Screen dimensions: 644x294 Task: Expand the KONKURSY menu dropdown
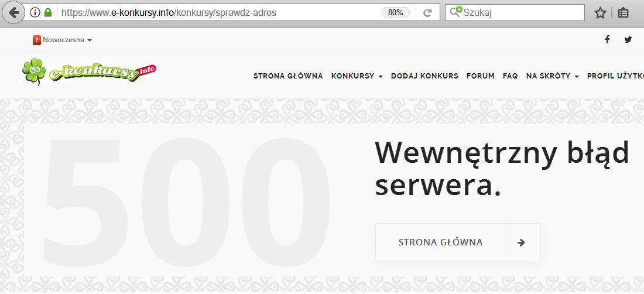point(357,76)
